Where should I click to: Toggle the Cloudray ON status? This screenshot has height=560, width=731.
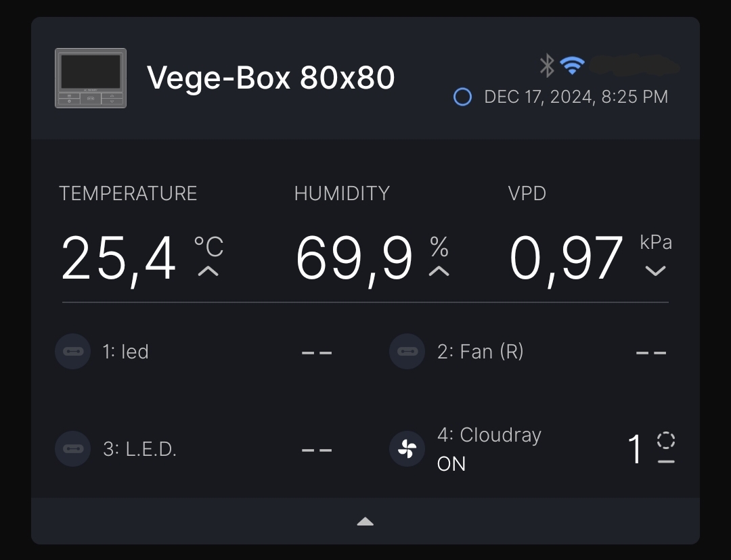tap(451, 464)
